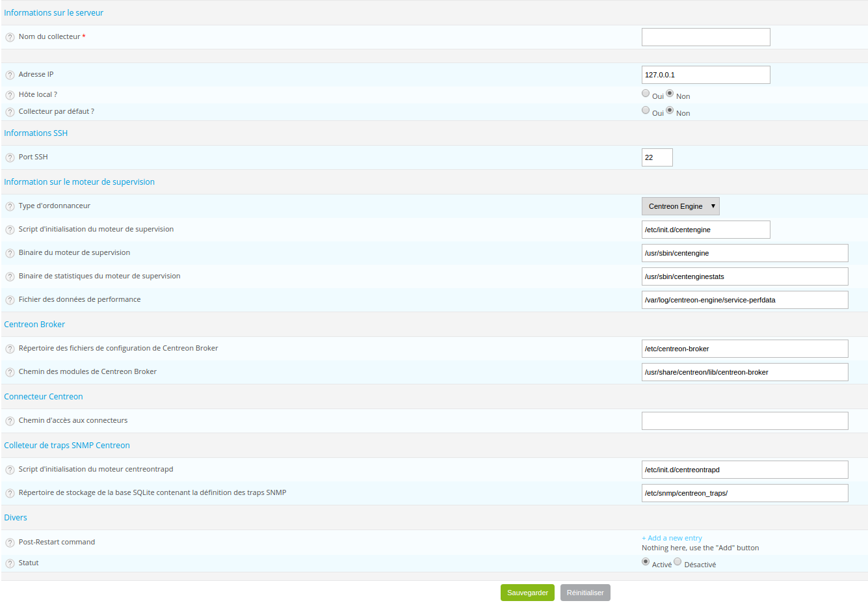Focus the Nom du collecteur input
This screenshot has width=868, height=603.
(x=705, y=37)
